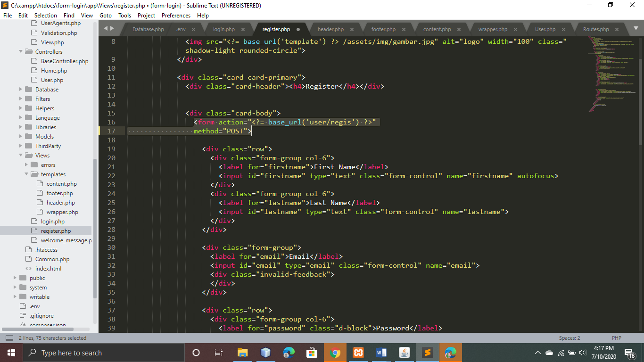Screen dimensions: 644x362
Task: Open Microsoft Word from taskbar
Action: 381,353
